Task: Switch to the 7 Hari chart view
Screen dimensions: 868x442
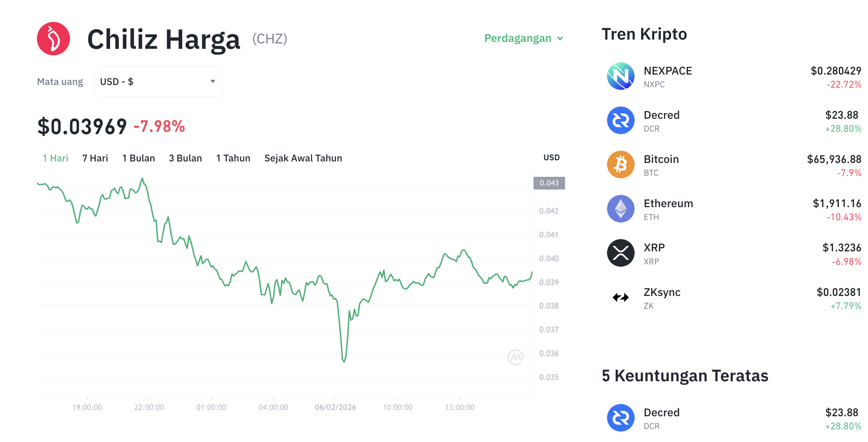Action: (95, 158)
